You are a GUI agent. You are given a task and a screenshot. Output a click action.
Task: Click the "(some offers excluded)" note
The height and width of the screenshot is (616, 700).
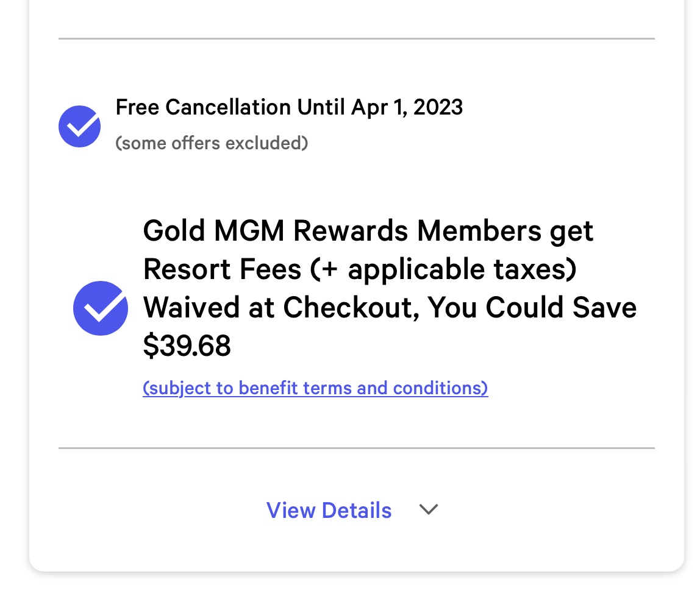(x=212, y=143)
